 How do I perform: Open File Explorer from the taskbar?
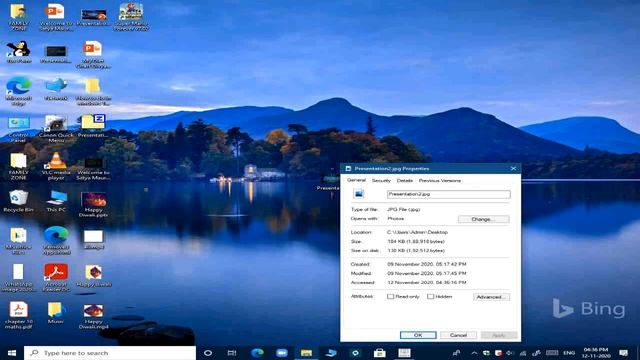pyautogui.click(x=306, y=353)
